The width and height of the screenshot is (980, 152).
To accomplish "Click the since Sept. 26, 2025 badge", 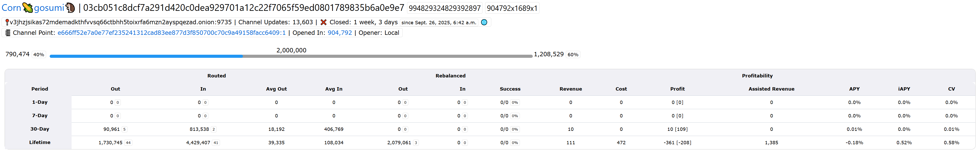I will point(439,23).
